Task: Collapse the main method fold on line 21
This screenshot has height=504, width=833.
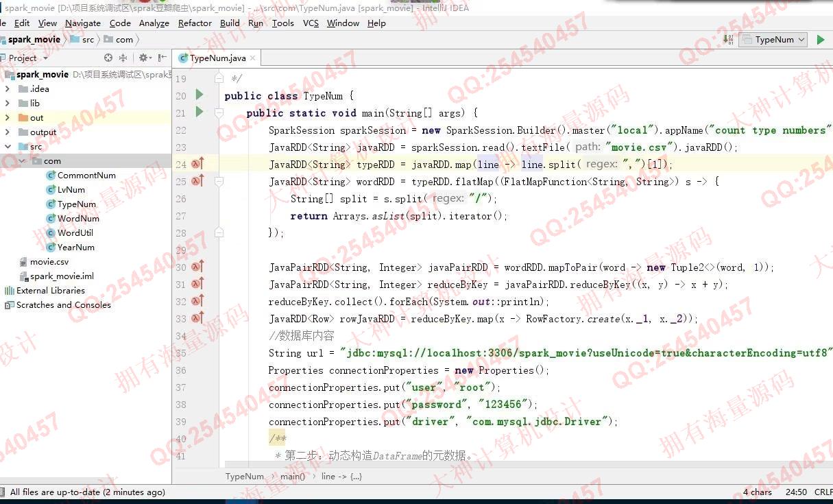Action: pyautogui.click(x=219, y=112)
